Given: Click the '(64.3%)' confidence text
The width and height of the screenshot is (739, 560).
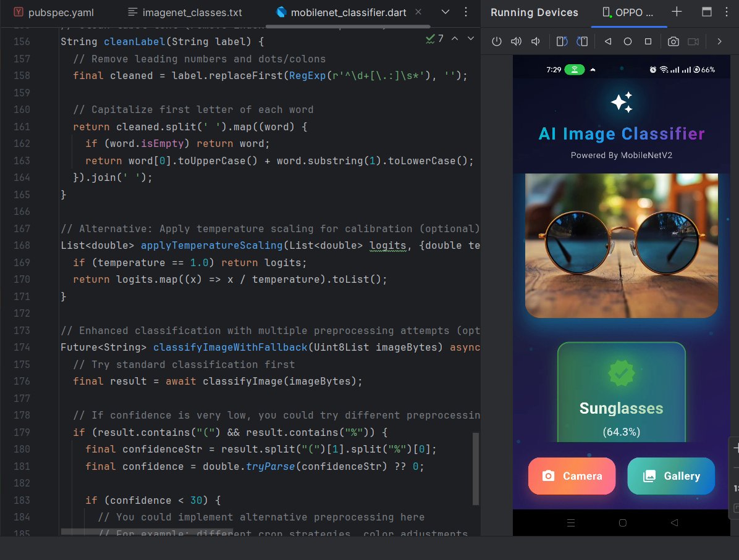Looking at the screenshot, I should pyautogui.click(x=621, y=432).
